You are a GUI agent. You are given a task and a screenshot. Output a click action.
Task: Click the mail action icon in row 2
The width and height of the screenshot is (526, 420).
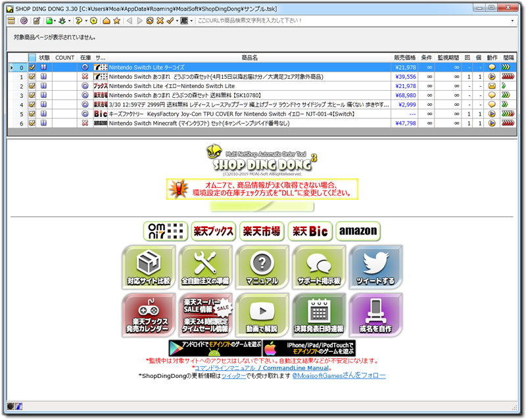click(x=492, y=86)
